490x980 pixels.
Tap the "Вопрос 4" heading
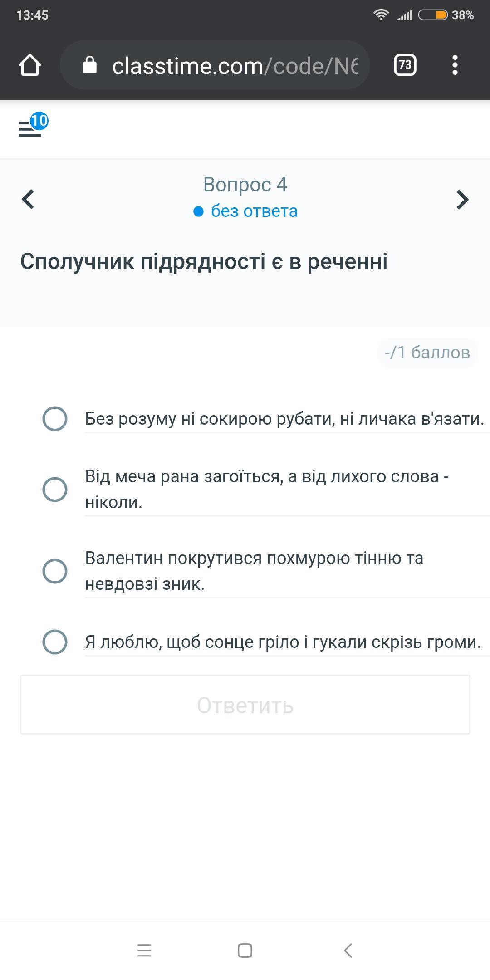point(245,185)
